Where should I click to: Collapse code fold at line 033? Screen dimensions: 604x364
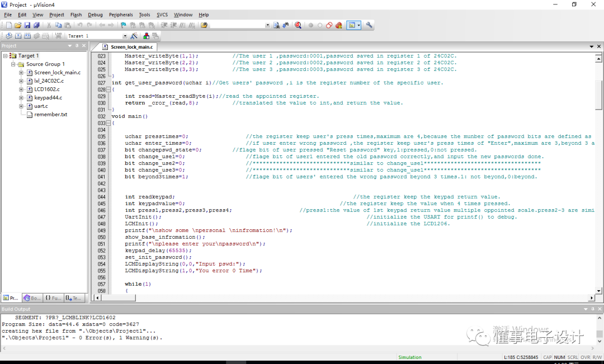pos(108,123)
